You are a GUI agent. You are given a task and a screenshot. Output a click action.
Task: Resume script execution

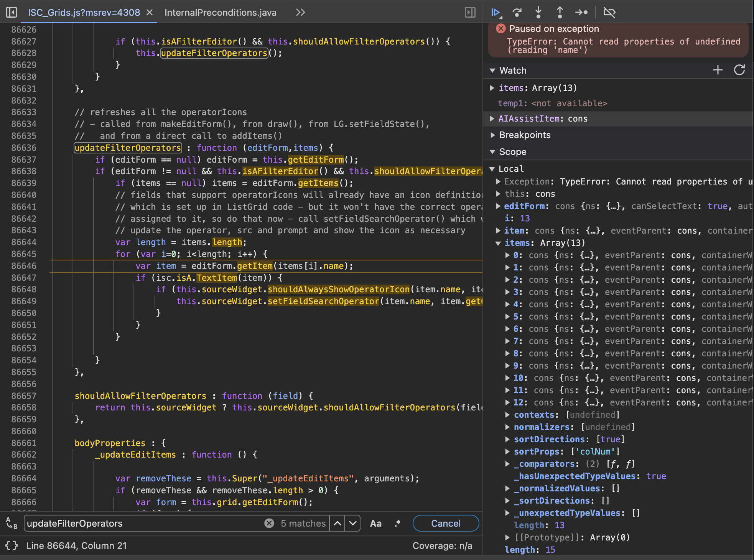[495, 13]
